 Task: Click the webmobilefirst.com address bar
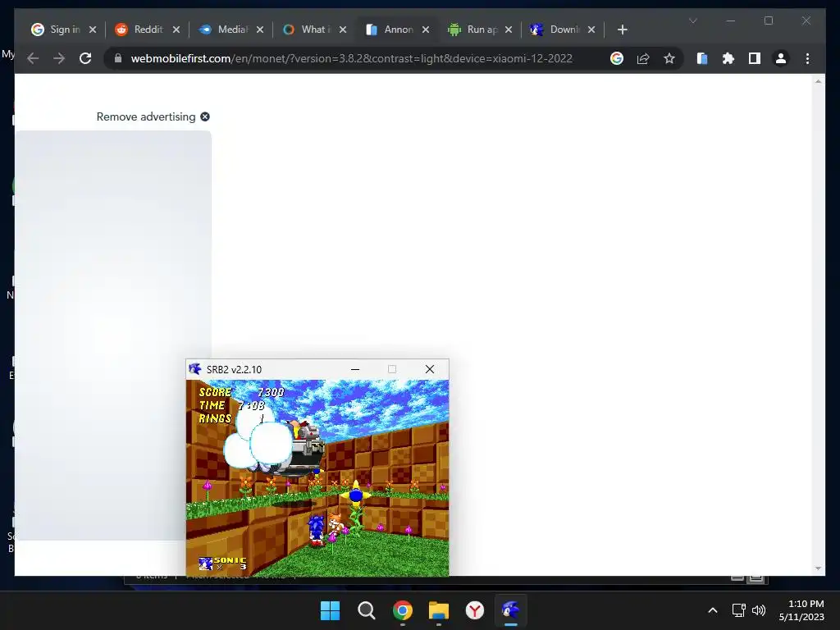(351, 58)
